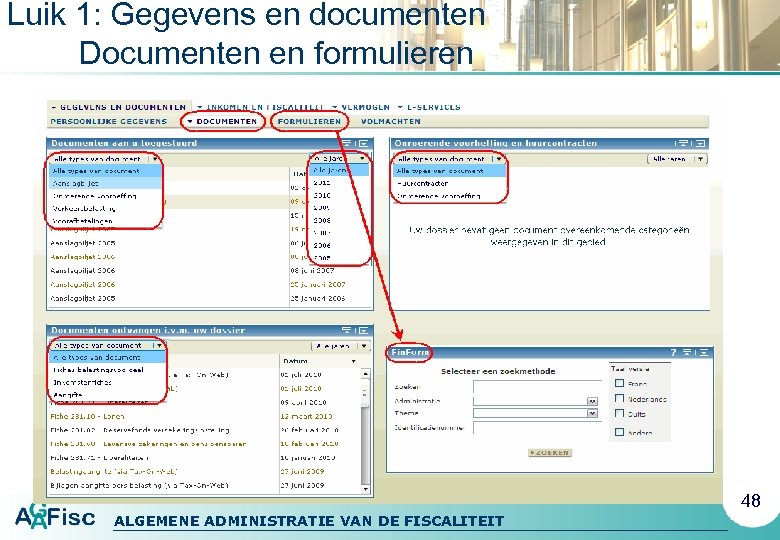
Task: Expand the E-services top menu
Action: click(429, 107)
